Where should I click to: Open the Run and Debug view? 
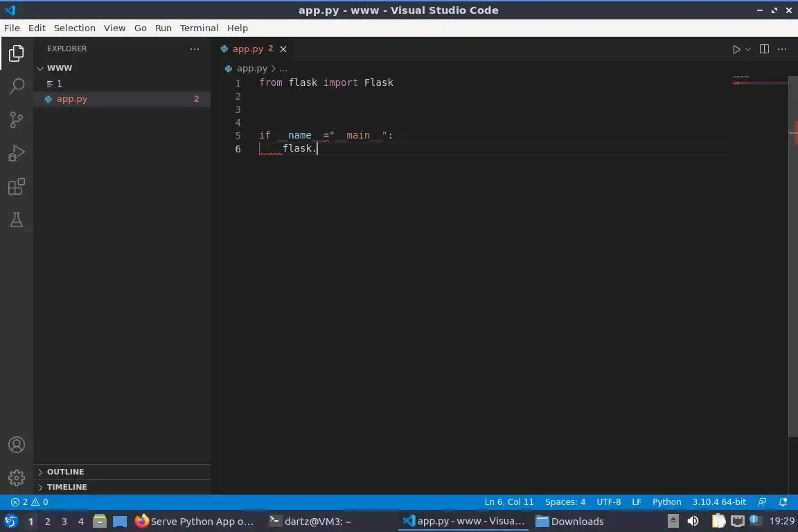(17, 152)
